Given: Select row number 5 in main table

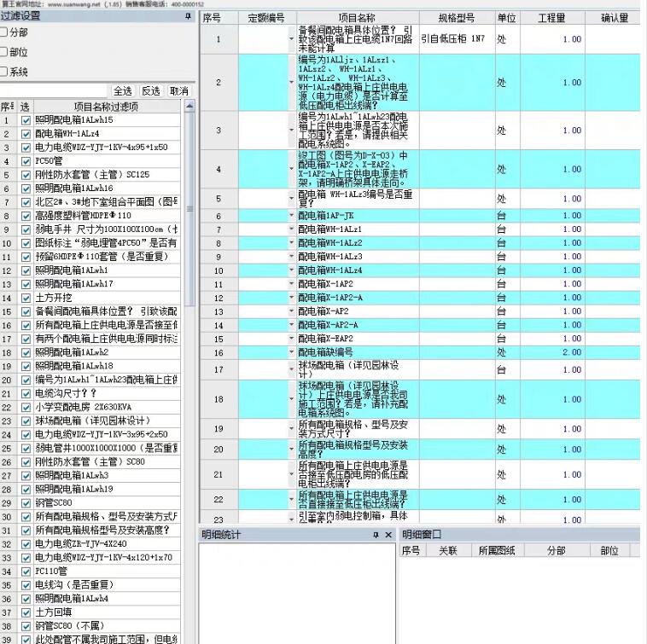Looking at the screenshot, I should tap(219, 199).
